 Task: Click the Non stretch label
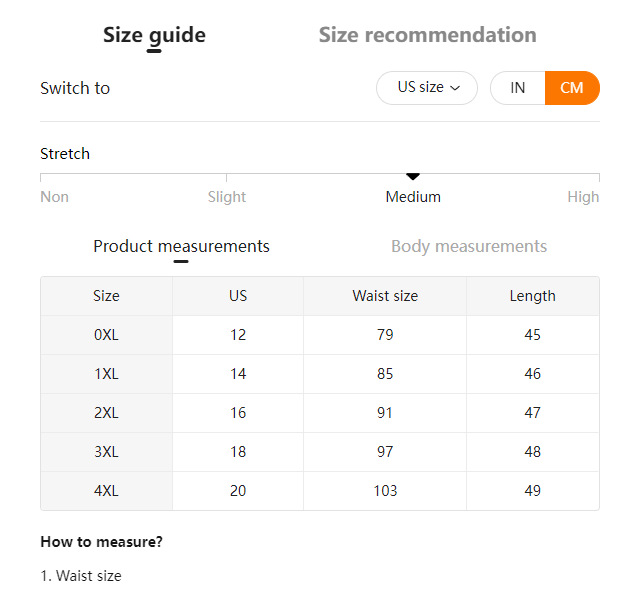(x=55, y=197)
